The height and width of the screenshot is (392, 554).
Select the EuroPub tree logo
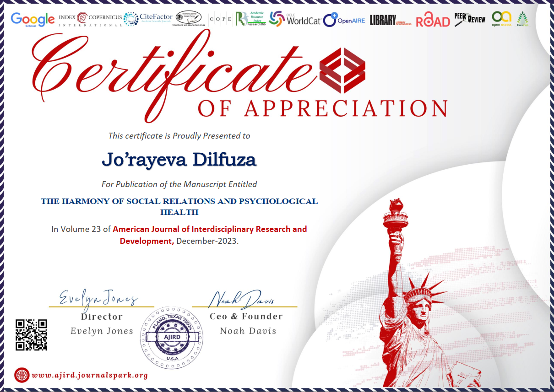(522, 19)
